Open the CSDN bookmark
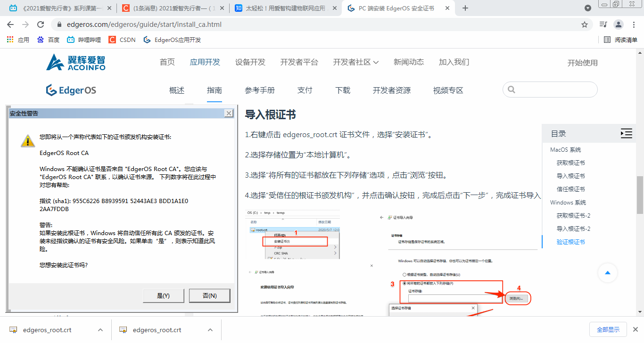Viewport: 644px width, 343px height. coord(122,40)
